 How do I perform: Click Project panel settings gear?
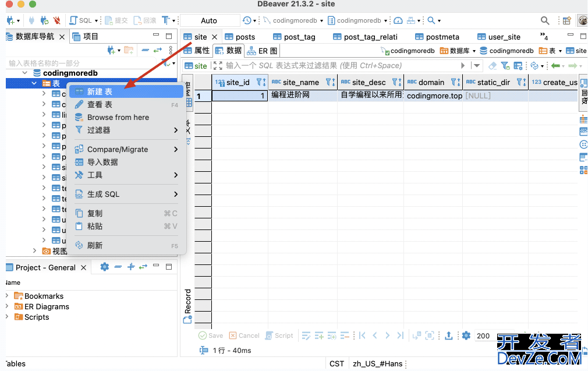[105, 267]
